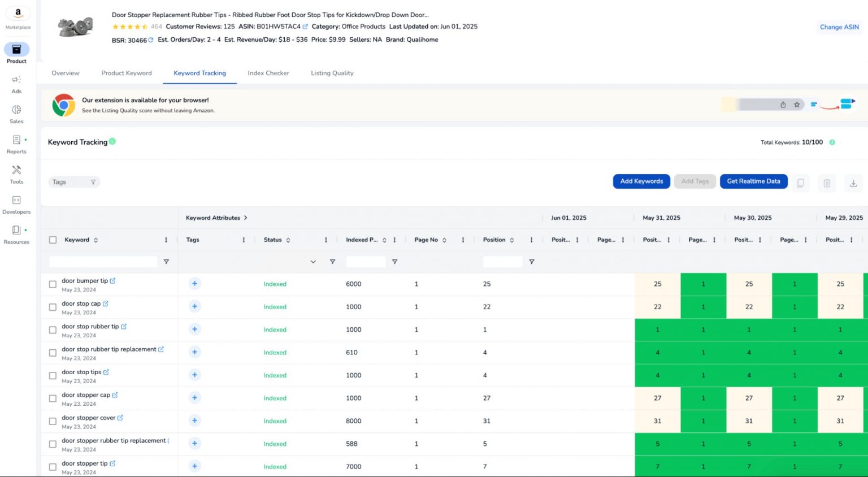868x477 pixels.
Task: Go to the Ads megaphone icon
Action: pos(16,80)
